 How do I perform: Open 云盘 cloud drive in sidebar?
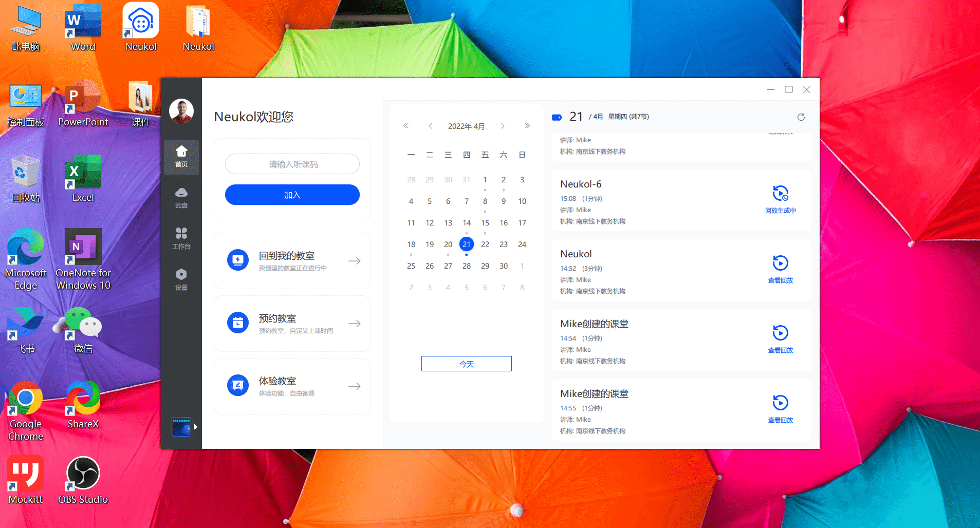(181, 198)
